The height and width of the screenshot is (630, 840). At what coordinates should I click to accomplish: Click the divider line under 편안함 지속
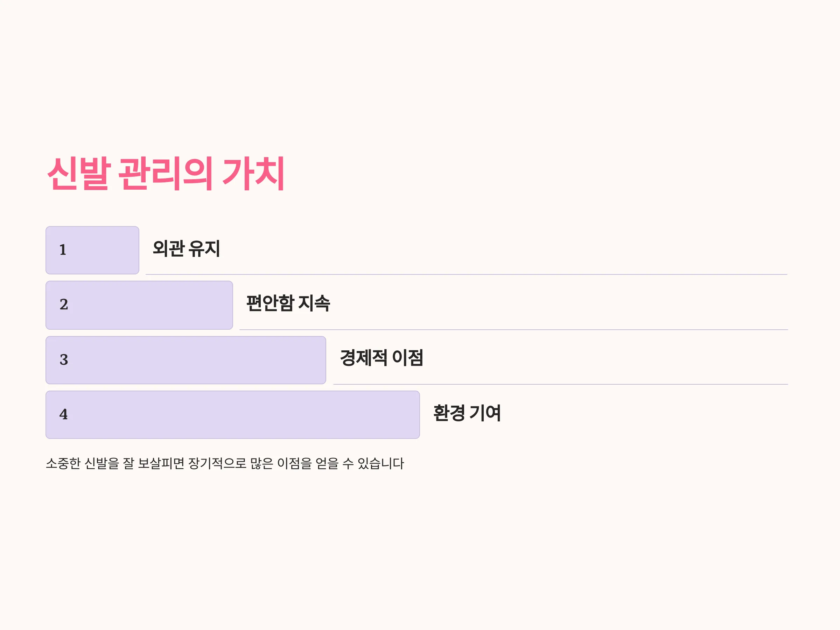coord(514,330)
